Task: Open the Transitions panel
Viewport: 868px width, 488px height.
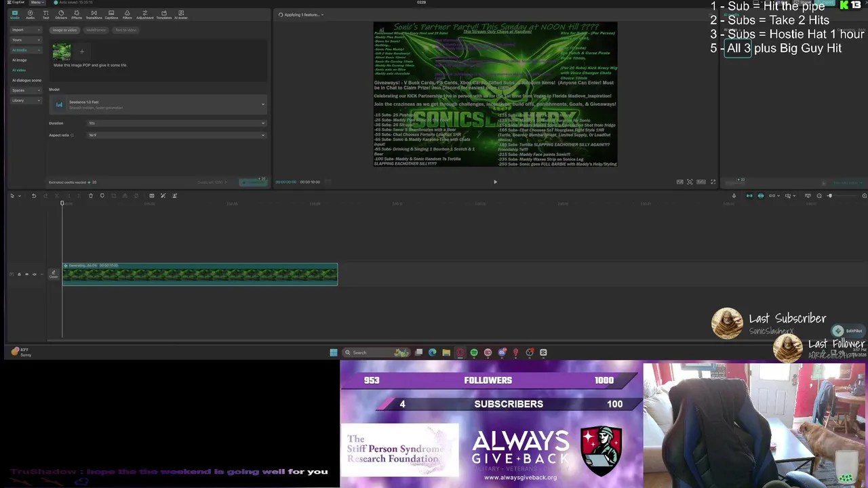Action: click(94, 14)
